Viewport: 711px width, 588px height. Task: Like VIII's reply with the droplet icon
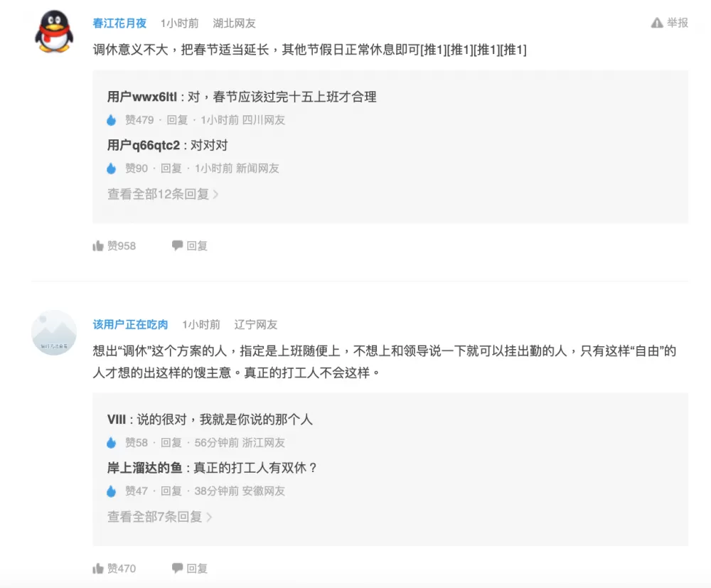click(111, 443)
